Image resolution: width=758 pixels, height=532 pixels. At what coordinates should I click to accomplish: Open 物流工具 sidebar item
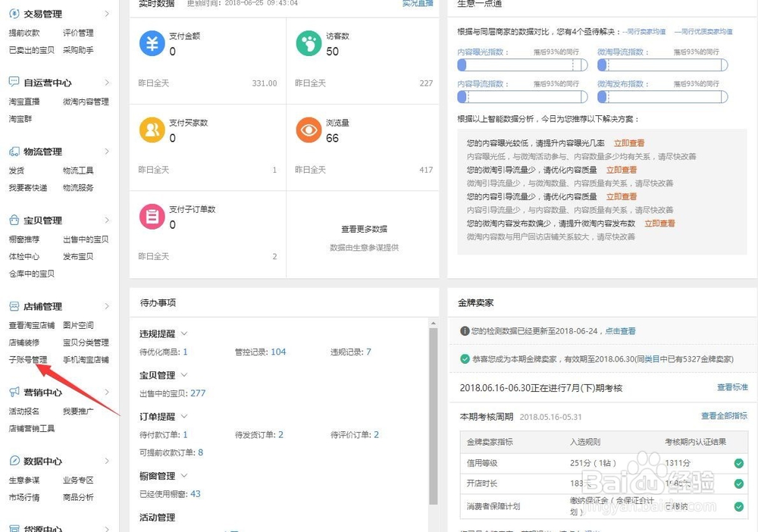pos(78,171)
